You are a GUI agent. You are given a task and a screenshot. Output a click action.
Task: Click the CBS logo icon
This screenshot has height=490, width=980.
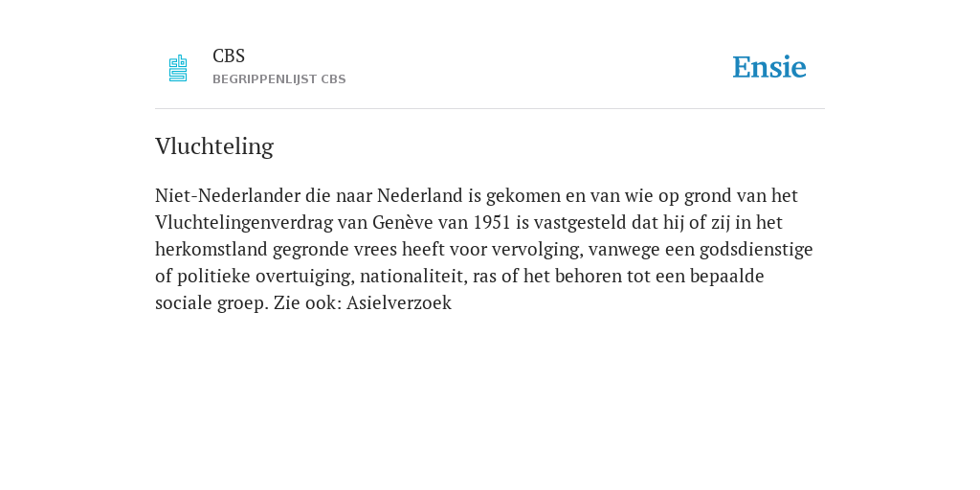click(178, 68)
